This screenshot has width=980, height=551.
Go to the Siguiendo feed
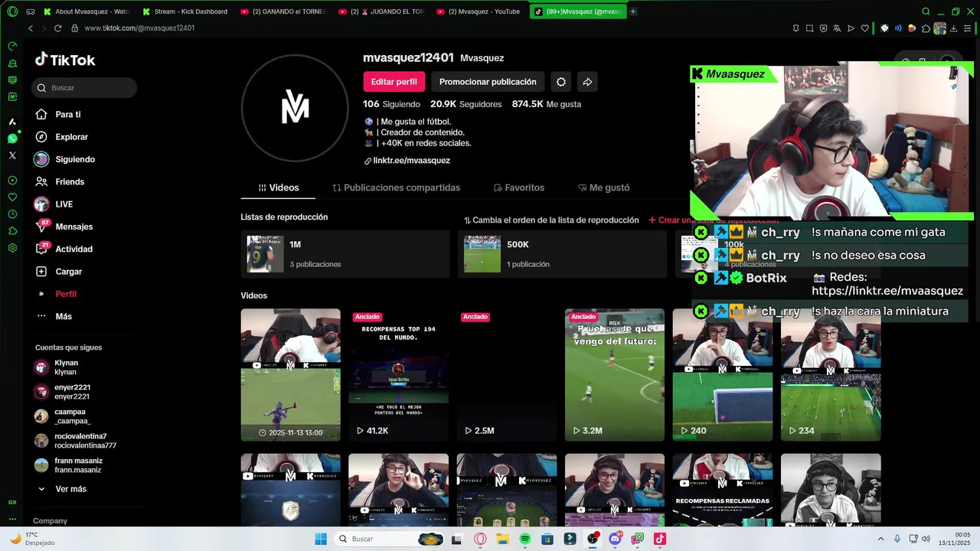pos(64,159)
